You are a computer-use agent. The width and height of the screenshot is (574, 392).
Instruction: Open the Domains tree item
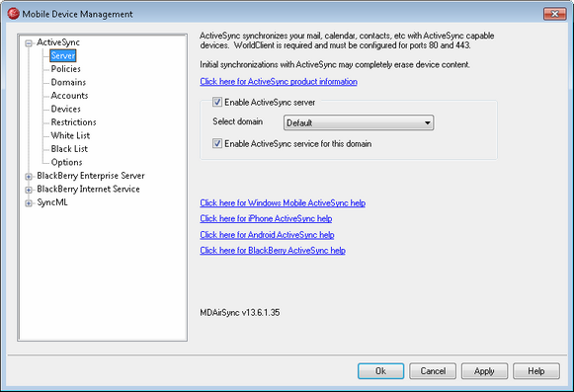click(x=68, y=82)
